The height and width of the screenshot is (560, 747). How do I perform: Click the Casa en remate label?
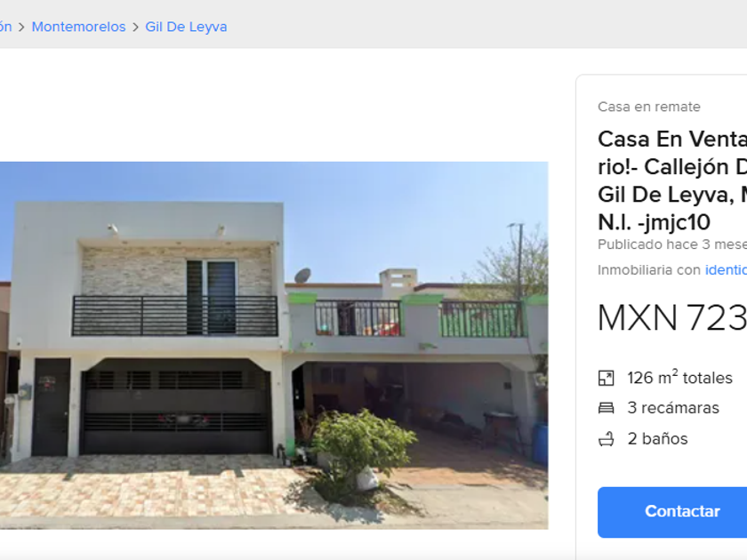[x=649, y=107]
